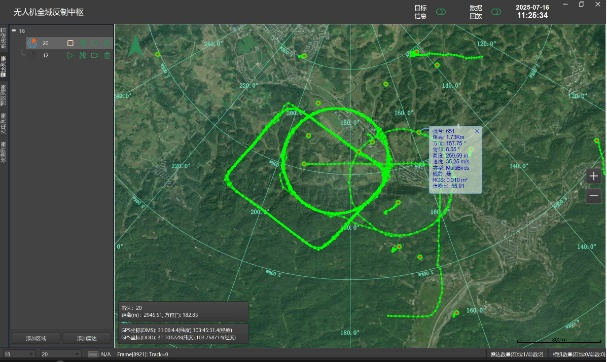Click the clip icon in row 12
Image resolution: width=607 pixels, height=362 pixels.
pos(82,55)
